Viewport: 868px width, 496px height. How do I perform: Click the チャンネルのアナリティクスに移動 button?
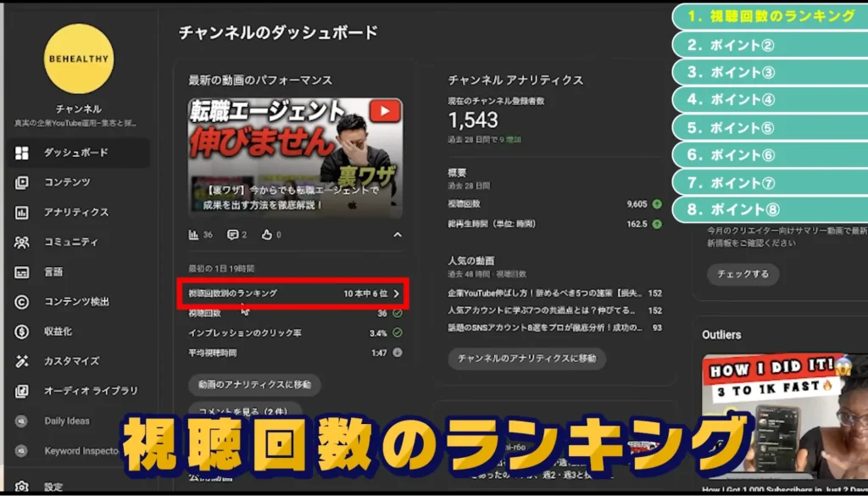click(526, 359)
